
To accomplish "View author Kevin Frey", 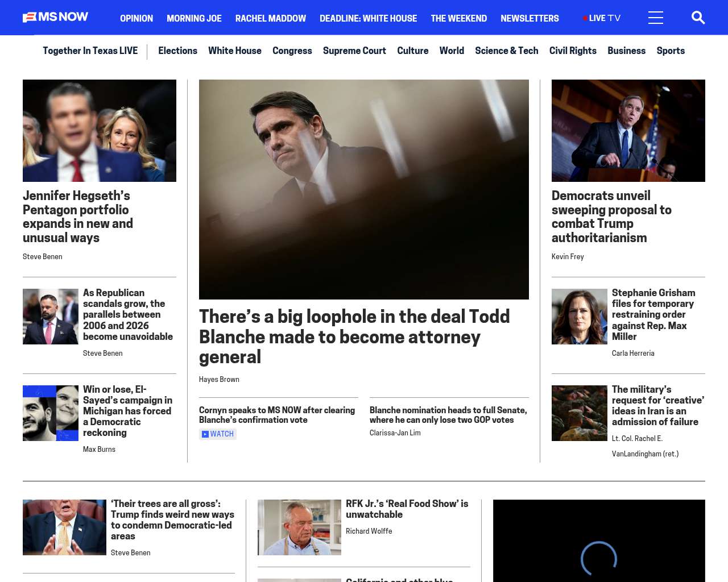I will (568, 257).
